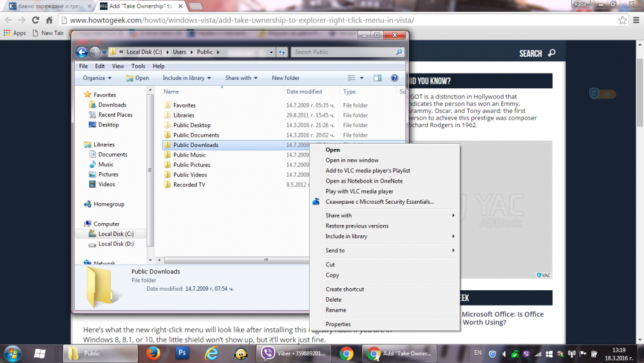Reload the page in Chrome

pos(35,20)
